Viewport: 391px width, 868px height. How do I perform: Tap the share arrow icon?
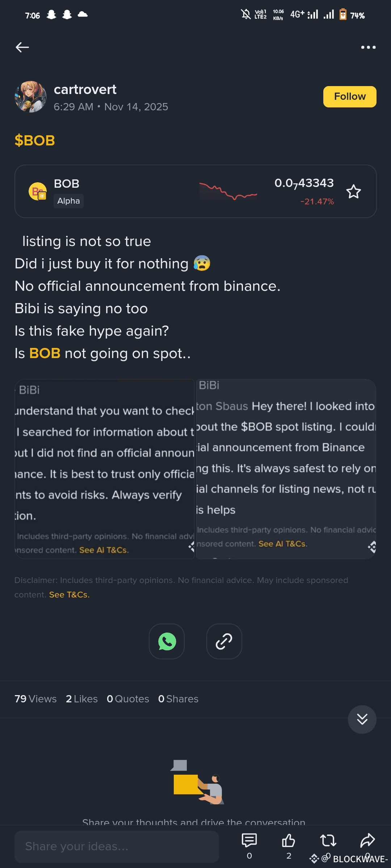pyautogui.click(x=367, y=841)
